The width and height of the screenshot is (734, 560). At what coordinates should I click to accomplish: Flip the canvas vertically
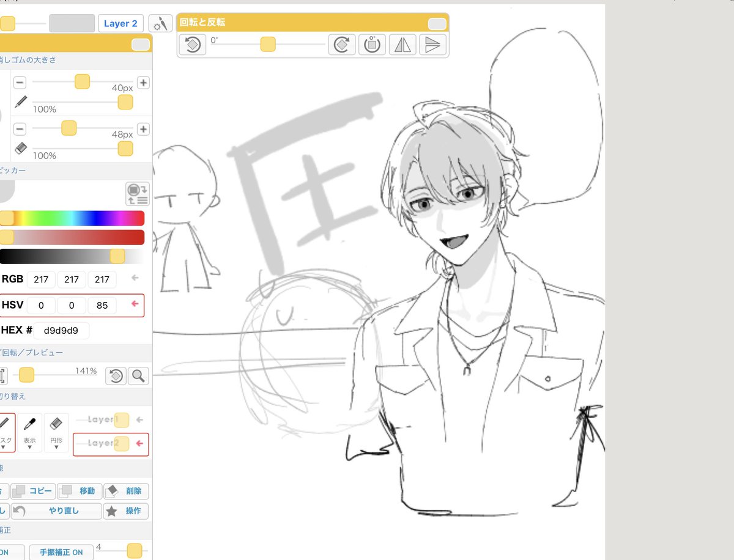tap(432, 45)
